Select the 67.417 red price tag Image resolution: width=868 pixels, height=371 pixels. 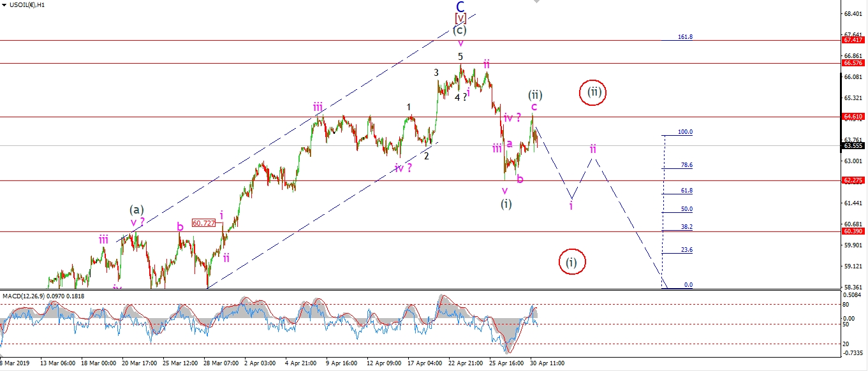click(x=853, y=40)
